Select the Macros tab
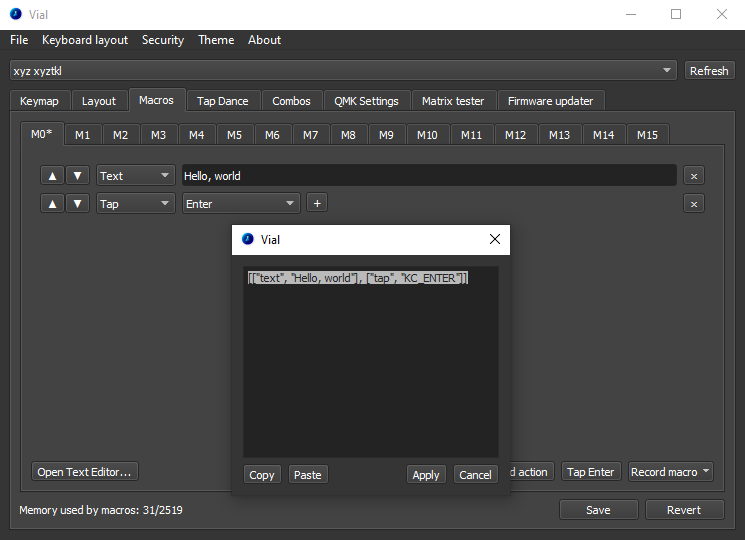This screenshot has height=540, width=745. pos(156,100)
